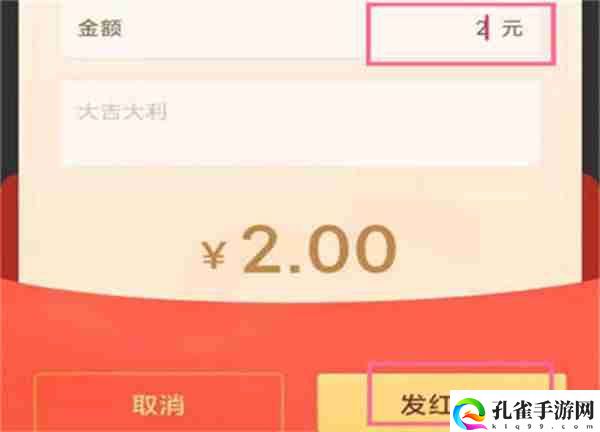The height and width of the screenshot is (432, 600).
Task: Click the klq99.com site address
Action: (543, 426)
